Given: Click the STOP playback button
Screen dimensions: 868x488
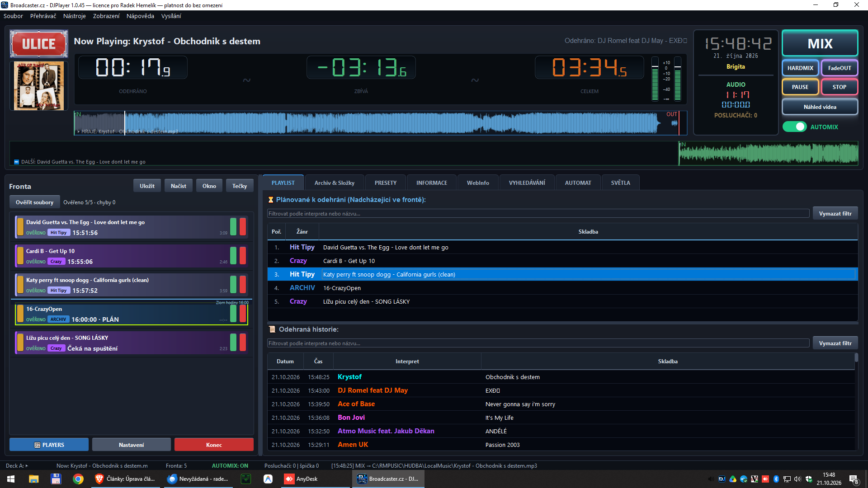Looking at the screenshot, I should click(840, 87).
